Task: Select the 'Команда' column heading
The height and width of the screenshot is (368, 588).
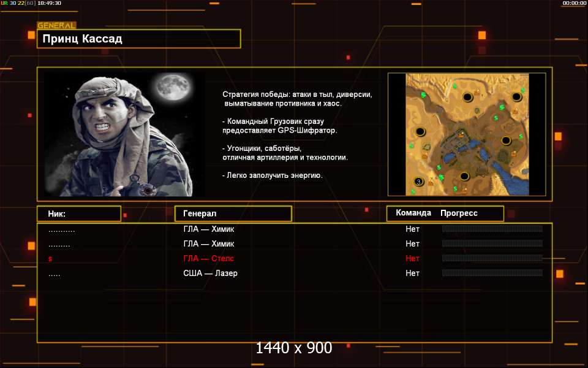Action: [x=413, y=213]
